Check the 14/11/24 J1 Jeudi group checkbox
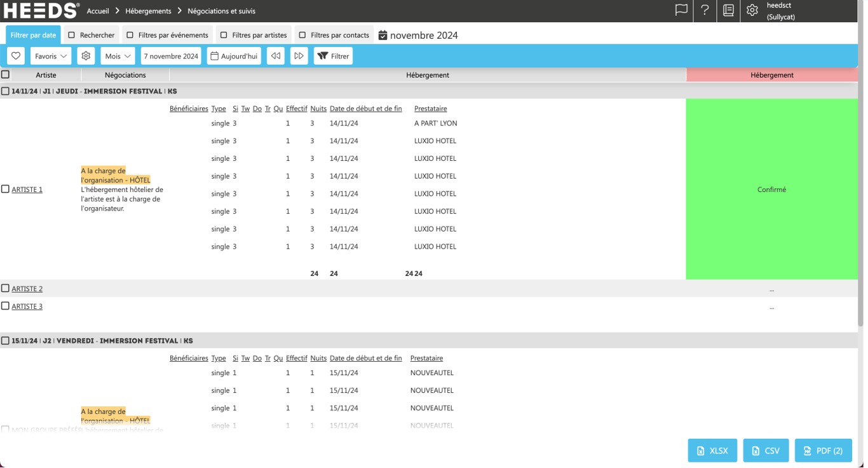The width and height of the screenshot is (868, 468). tap(5, 92)
